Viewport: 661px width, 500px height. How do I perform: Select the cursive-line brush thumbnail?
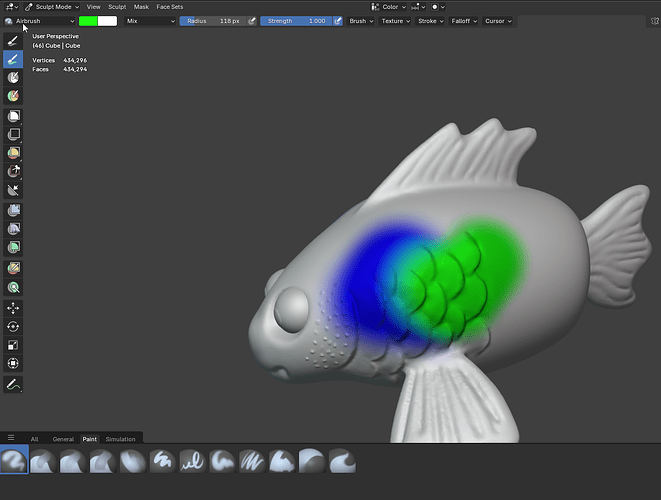click(193, 460)
